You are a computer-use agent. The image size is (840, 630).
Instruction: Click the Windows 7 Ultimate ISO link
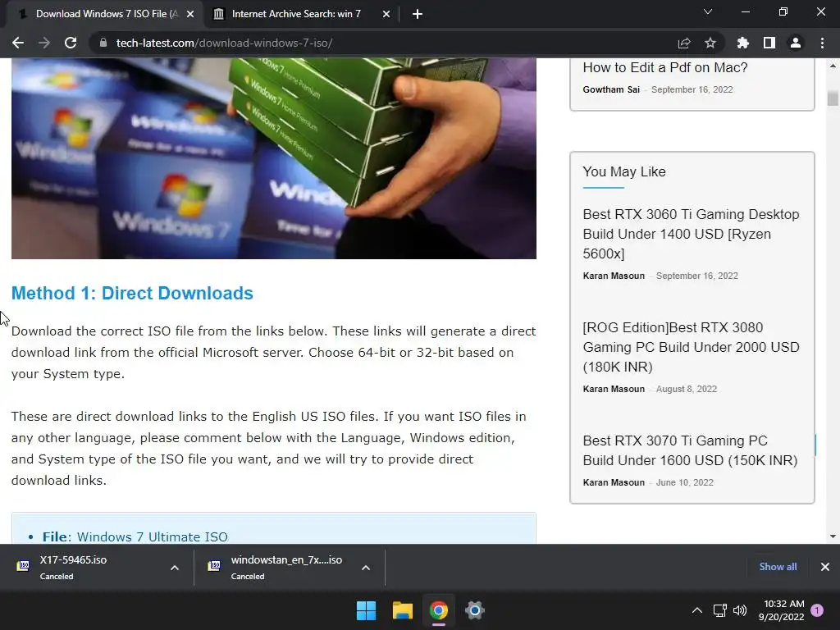tap(152, 536)
